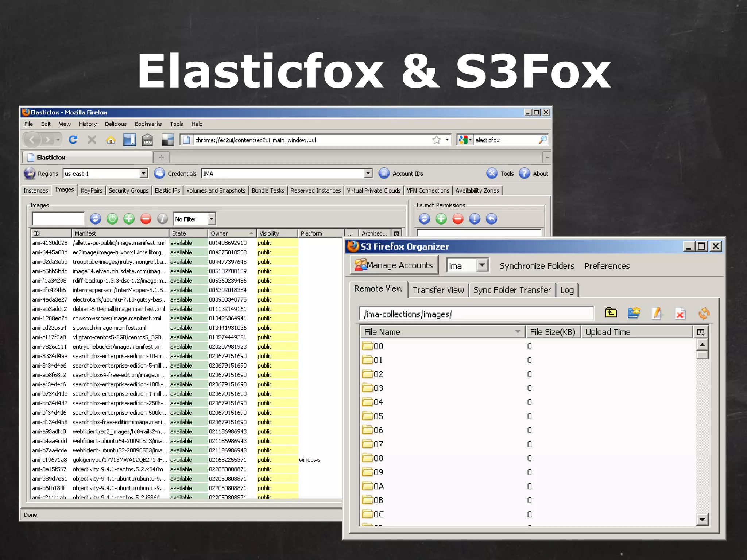Open the Credentials IMA dropdown

click(368, 173)
